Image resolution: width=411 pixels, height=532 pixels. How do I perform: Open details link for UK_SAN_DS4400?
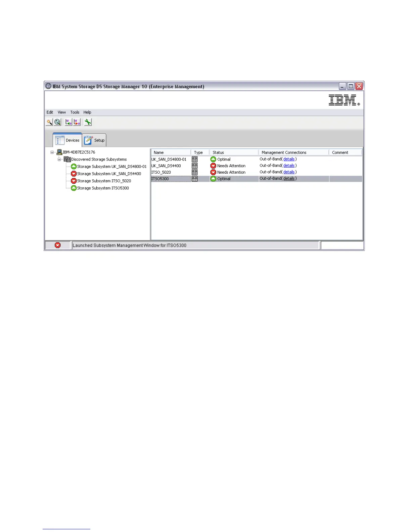[289, 166]
